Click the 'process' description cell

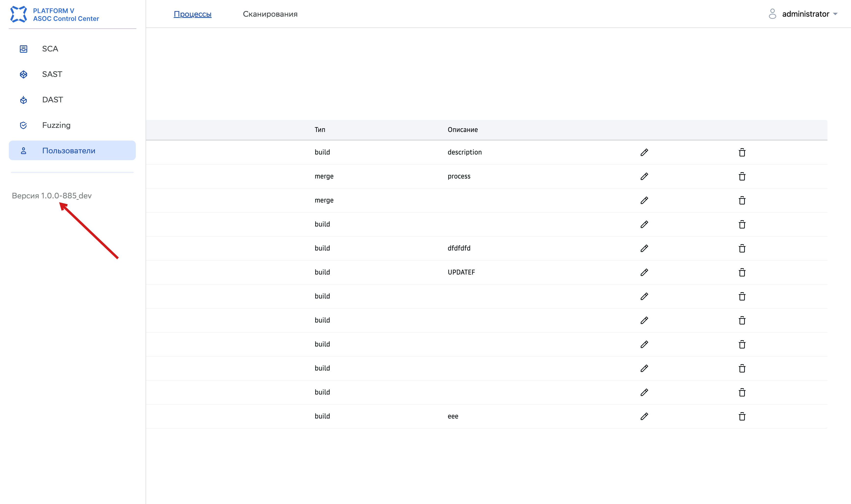(459, 176)
